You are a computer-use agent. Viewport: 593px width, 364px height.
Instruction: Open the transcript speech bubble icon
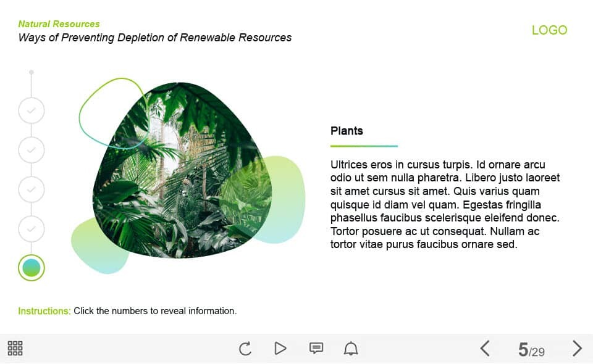(316, 349)
